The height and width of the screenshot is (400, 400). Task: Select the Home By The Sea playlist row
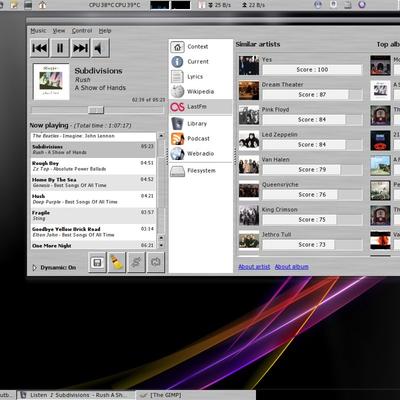(x=93, y=182)
